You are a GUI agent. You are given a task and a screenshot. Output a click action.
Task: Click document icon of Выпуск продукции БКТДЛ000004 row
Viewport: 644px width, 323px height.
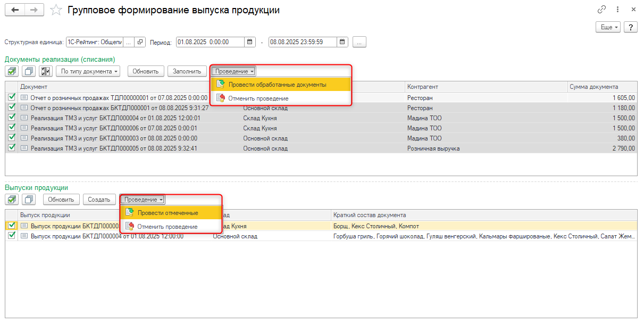point(24,236)
